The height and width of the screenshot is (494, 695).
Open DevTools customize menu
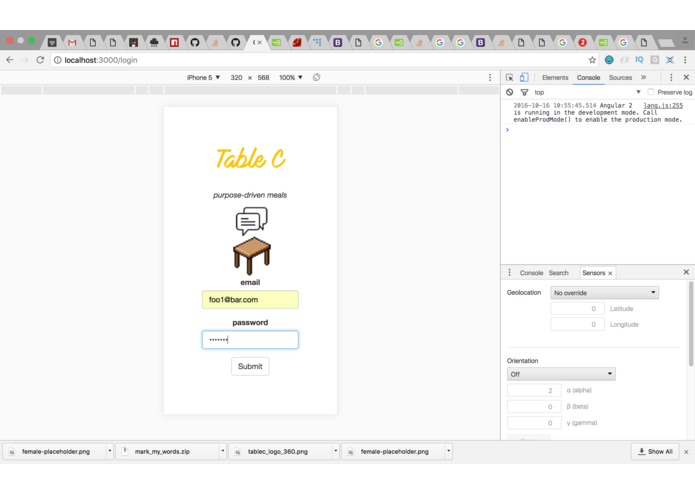click(x=671, y=78)
